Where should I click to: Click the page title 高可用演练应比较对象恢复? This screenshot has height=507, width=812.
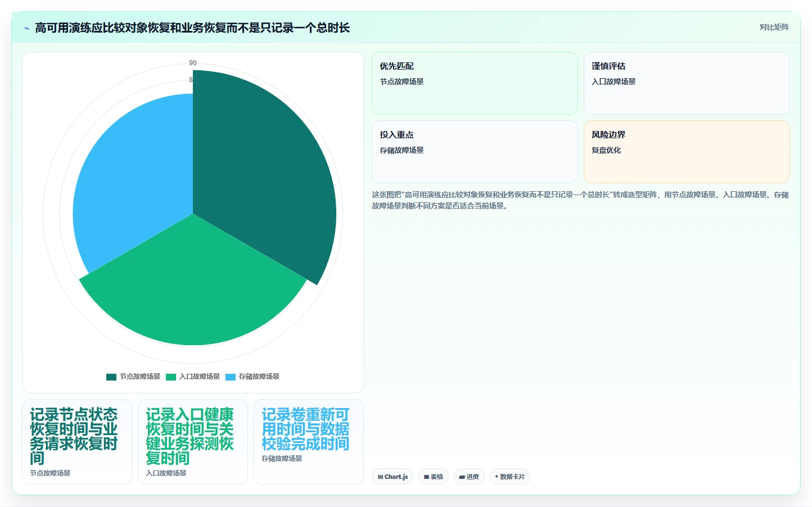192,28
